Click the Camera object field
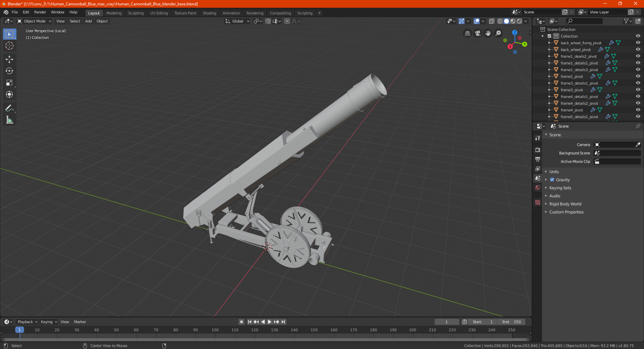This screenshot has width=644, height=349. (617, 145)
